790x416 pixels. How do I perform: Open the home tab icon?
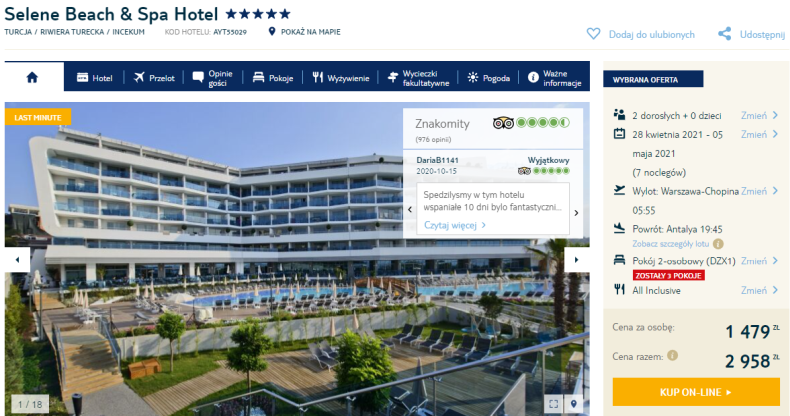pyautogui.click(x=32, y=78)
